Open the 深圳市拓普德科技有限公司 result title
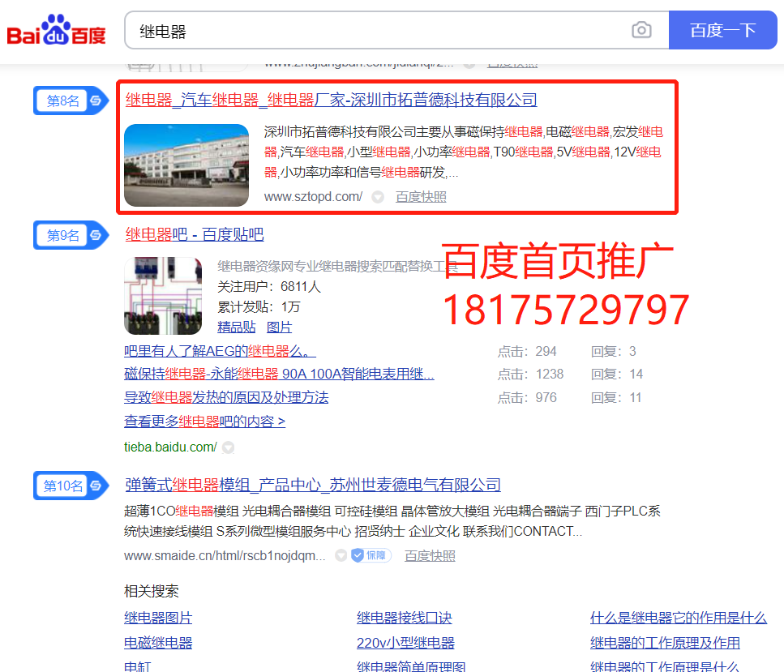This screenshot has height=672, width=784. (x=331, y=100)
